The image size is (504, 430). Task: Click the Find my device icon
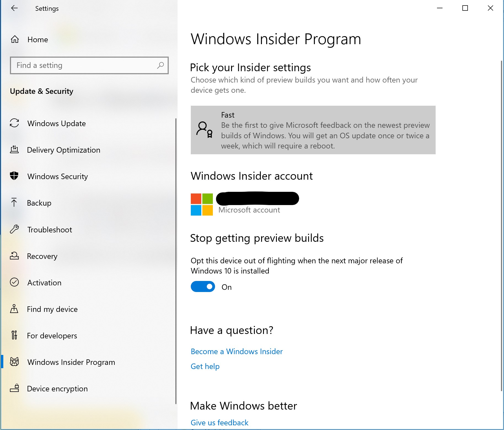coord(14,309)
